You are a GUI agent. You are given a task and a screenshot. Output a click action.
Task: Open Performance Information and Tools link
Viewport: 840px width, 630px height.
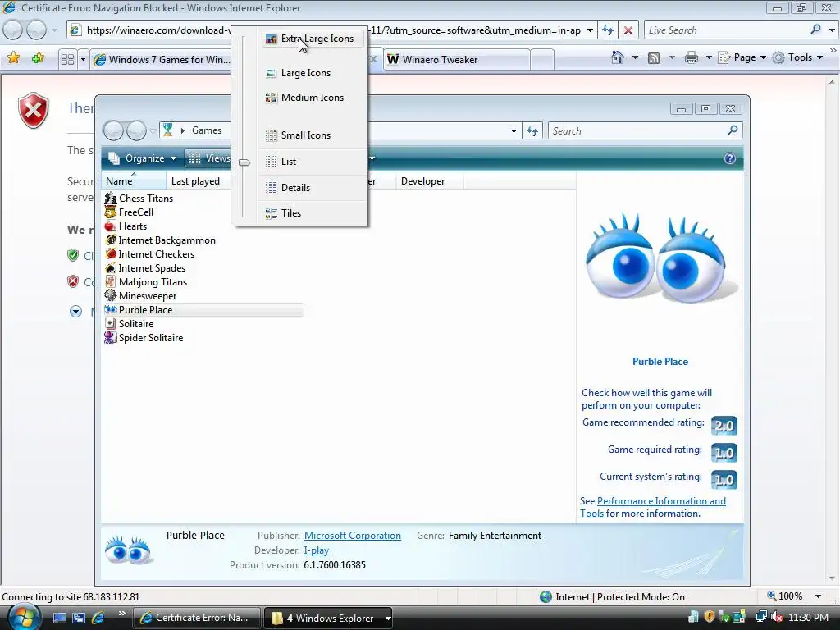click(661, 501)
